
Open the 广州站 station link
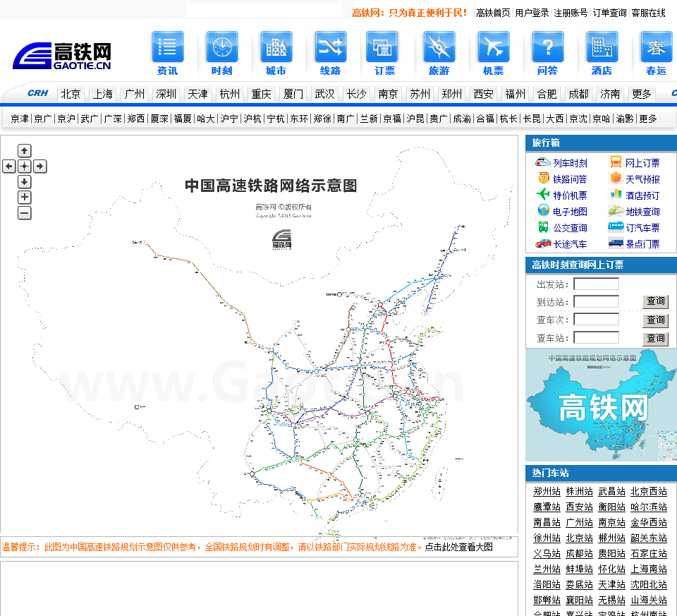click(x=580, y=522)
